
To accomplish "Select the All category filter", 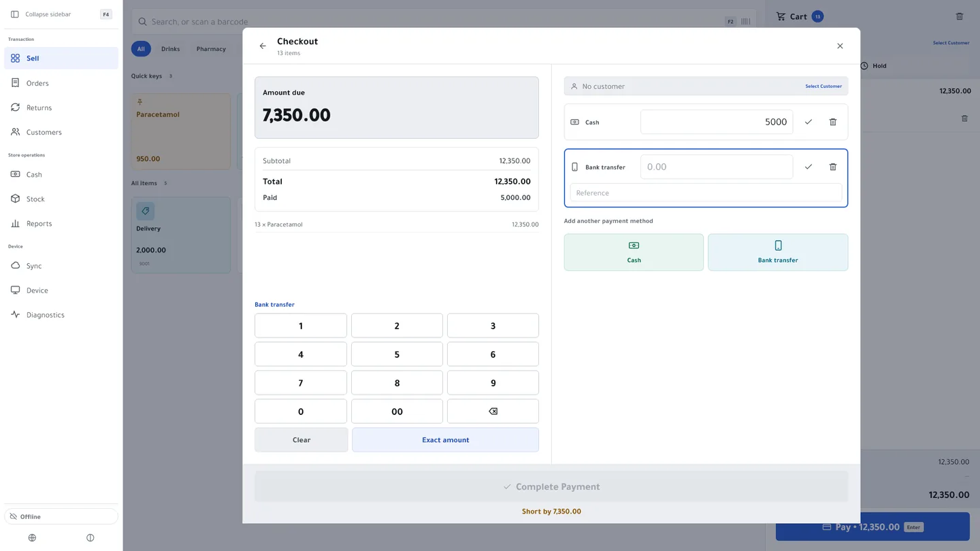I will click(x=141, y=49).
